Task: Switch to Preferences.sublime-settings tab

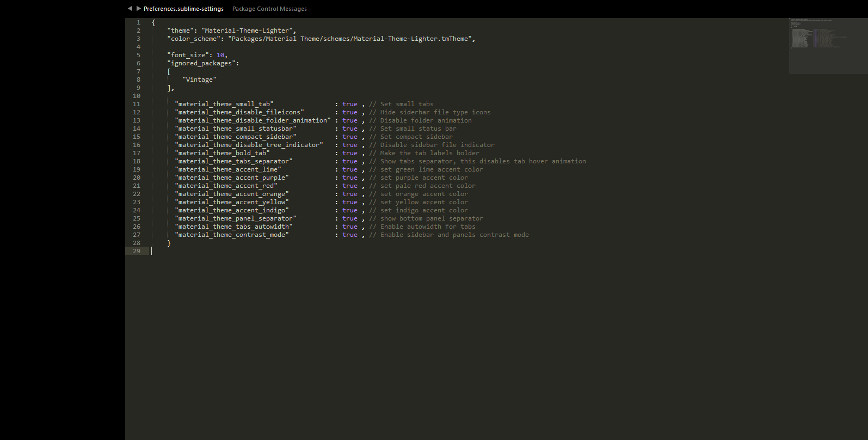Action: click(x=183, y=9)
